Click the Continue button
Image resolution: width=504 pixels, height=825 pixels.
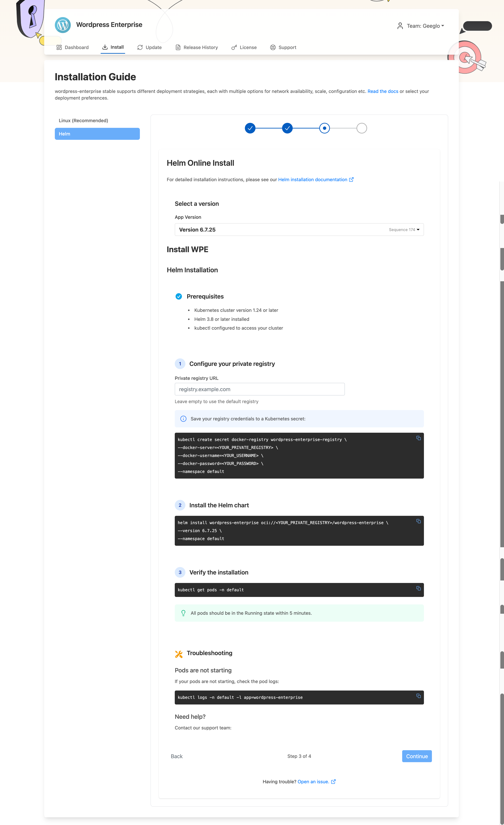tap(417, 756)
